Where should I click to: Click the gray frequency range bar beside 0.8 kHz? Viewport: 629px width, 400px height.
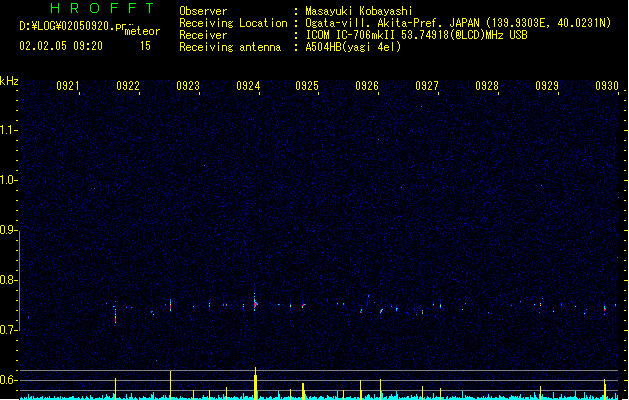(x=20, y=280)
